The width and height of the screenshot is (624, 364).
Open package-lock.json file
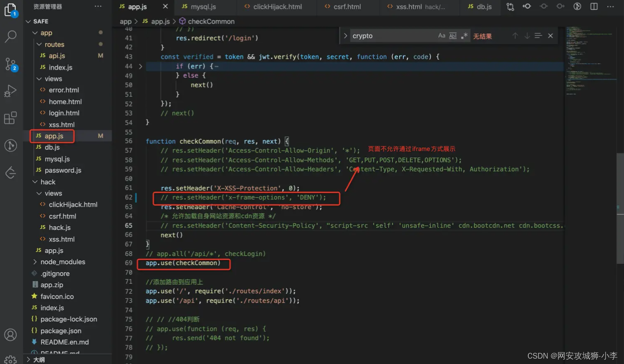(x=69, y=319)
